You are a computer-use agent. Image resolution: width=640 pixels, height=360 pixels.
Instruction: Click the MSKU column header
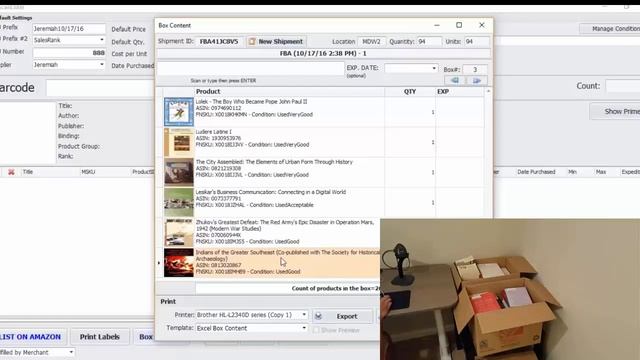88,172
